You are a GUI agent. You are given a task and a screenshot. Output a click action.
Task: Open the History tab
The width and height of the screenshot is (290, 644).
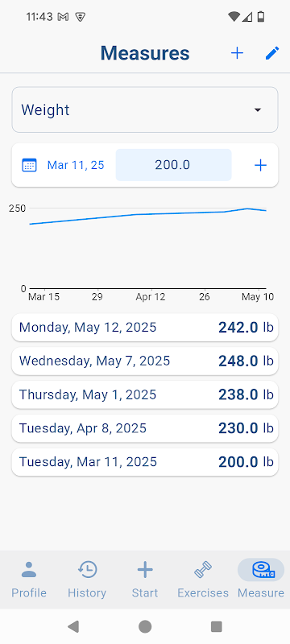click(x=87, y=579)
